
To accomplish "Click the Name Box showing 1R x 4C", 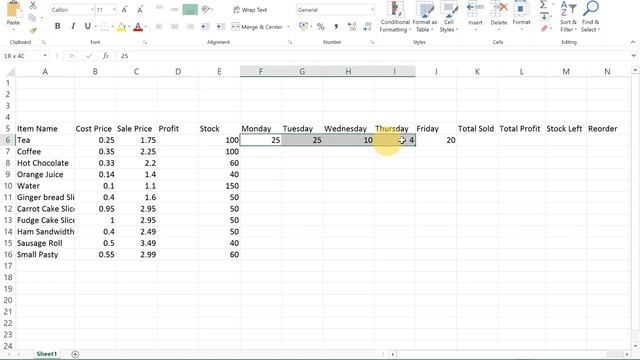I will (25, 56).
